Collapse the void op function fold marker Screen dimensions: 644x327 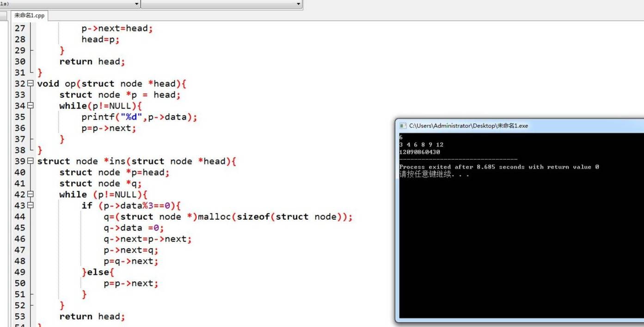pos(31,84)
